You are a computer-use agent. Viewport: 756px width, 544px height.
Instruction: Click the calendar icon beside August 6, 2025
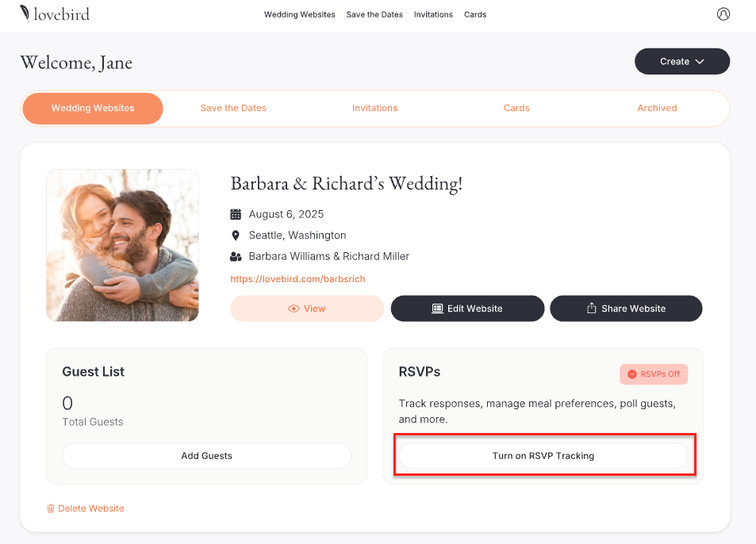click(236, 214)
